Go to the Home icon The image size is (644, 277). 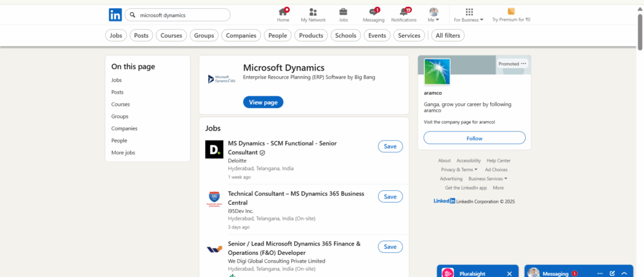283,11
